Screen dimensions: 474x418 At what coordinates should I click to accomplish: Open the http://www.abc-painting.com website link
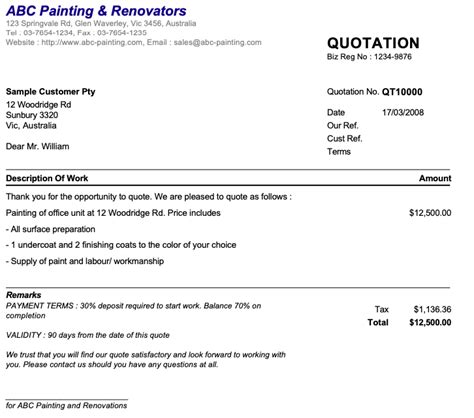click(x=92, y=43)
